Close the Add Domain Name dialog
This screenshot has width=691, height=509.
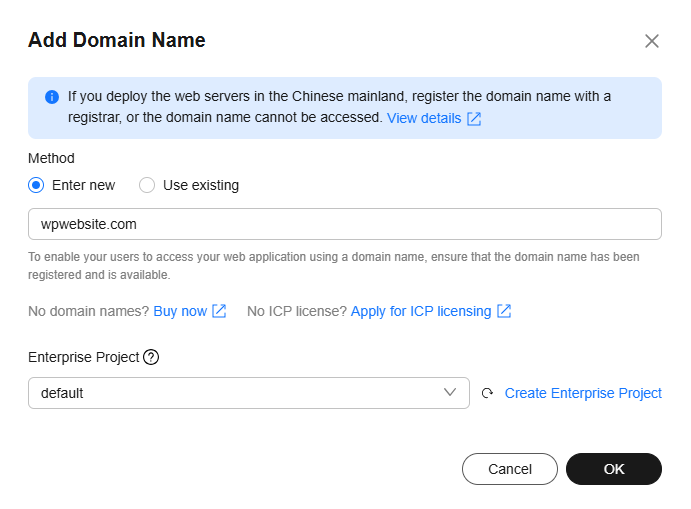click(x=652, y=41)
